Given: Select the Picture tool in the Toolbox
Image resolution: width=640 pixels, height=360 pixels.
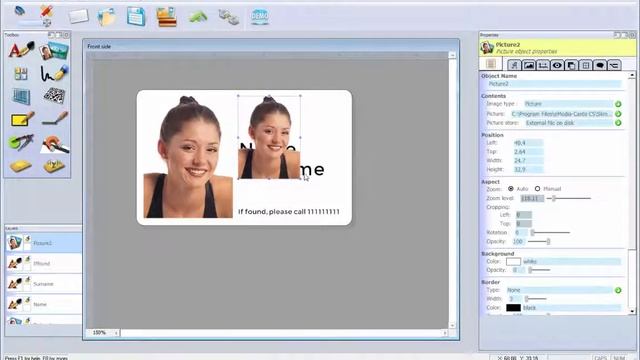Looking at the screenshot, I should tap(54, 51).
